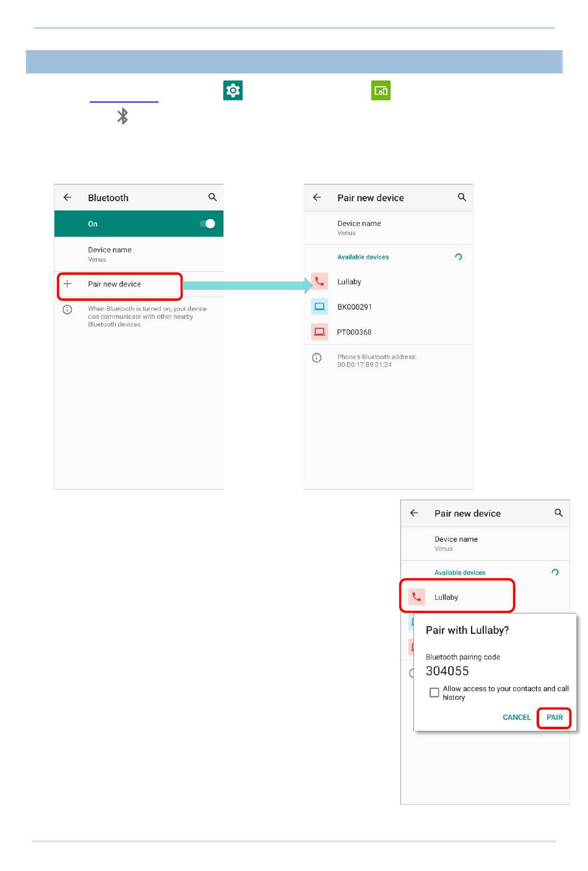Click PAIR in the Lullaby dialog

point(555,717)
